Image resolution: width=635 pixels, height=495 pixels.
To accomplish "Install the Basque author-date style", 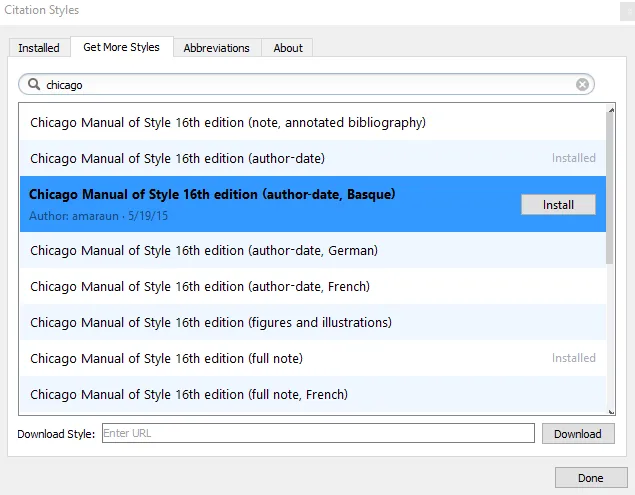I will pos(558,205).
